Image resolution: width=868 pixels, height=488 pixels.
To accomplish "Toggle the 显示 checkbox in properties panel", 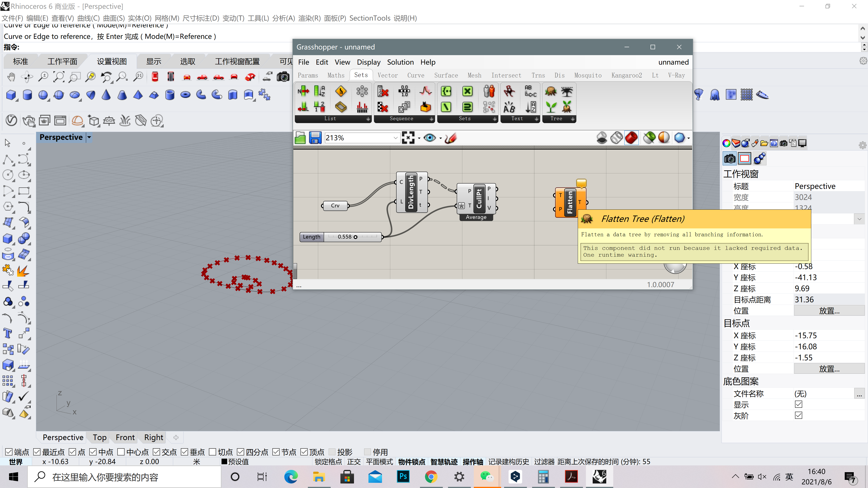I will click(x=799, y=404).
